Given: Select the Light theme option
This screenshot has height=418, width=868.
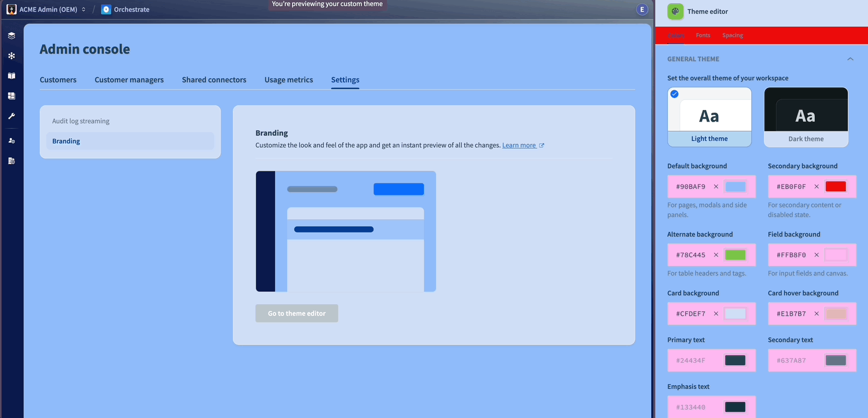Looking at the screenshot, I should click(x=709, y=117).
